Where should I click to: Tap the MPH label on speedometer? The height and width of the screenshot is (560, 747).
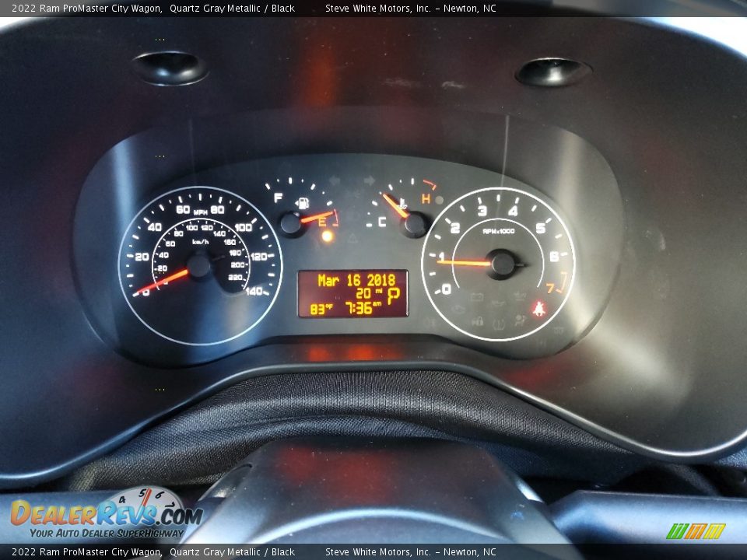201,212
